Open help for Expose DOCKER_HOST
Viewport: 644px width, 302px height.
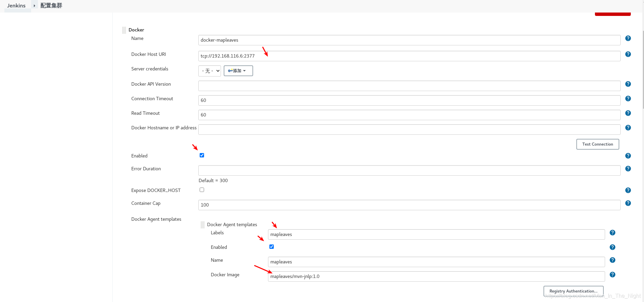(x=628, y=190)
